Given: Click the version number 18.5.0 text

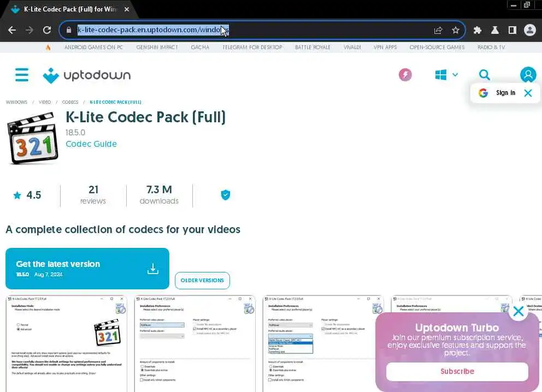Looking at the screenshot, I should [x=75, y=132].
